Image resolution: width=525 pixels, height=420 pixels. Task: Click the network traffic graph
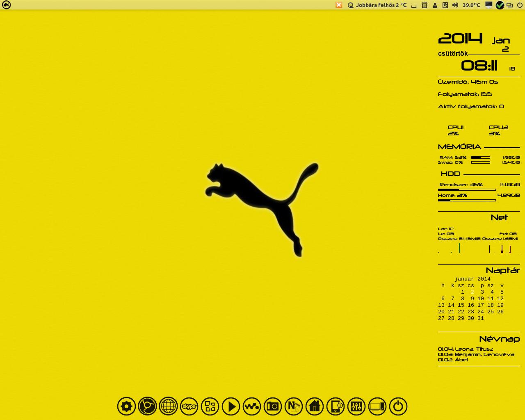479,248
